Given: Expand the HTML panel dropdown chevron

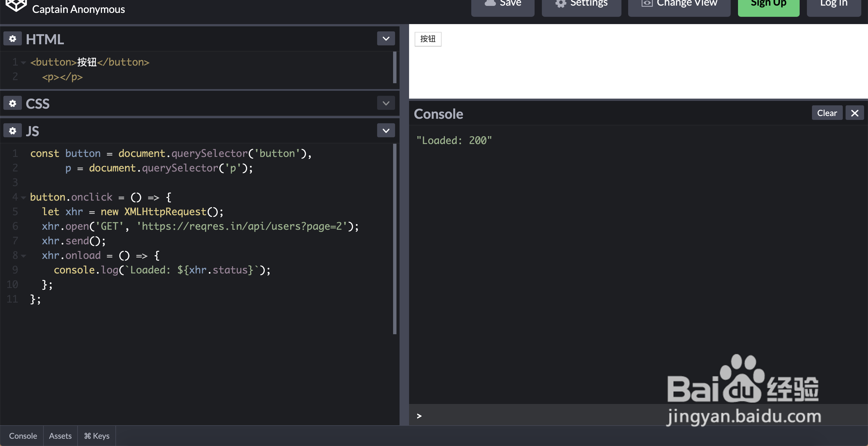Looking at the screenshot, I should click(x=386, y=39).
